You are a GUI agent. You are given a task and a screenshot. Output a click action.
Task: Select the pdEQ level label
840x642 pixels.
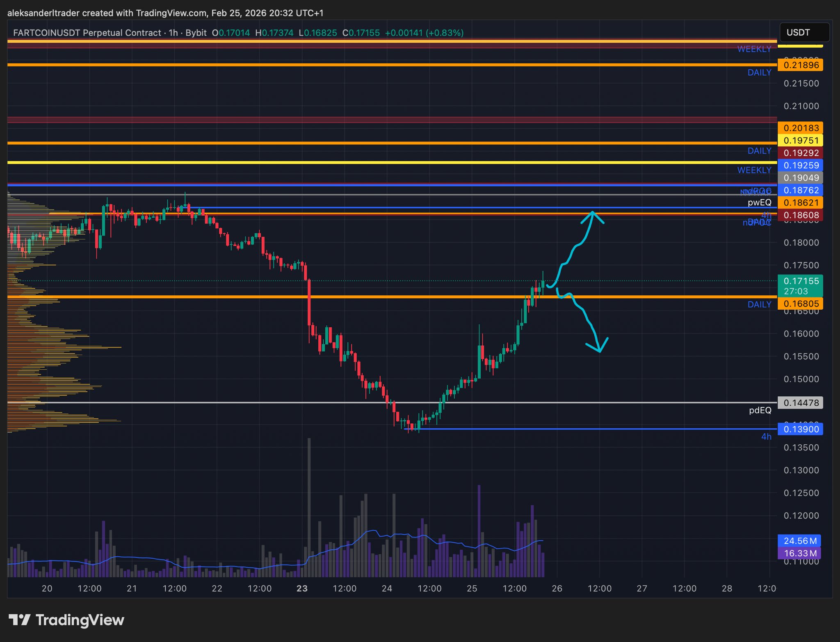pos(760,410)
